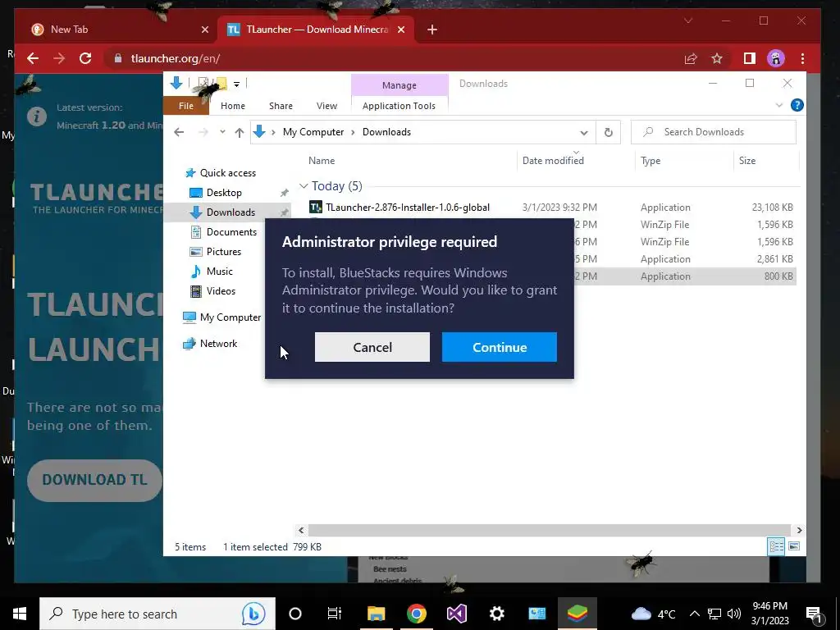The image size is (840, 630).
Task: Click the Manage contextual tab
Action: click(399, 85)
